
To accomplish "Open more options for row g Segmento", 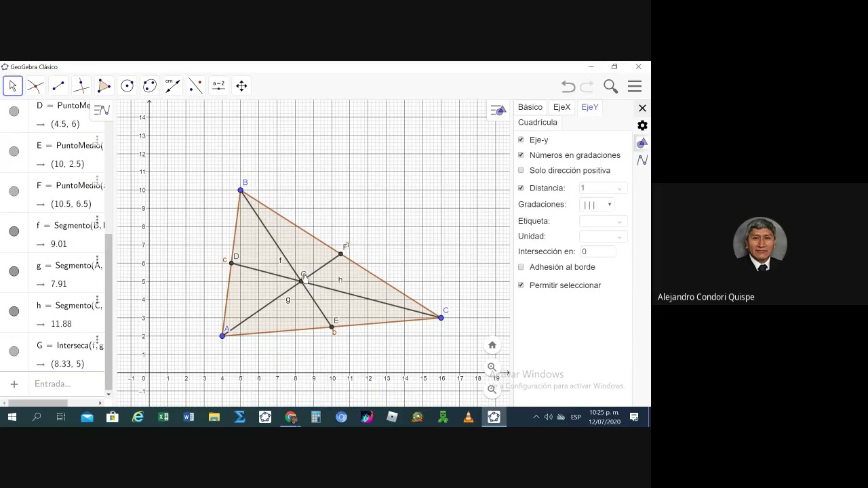I will pos(98,261).
